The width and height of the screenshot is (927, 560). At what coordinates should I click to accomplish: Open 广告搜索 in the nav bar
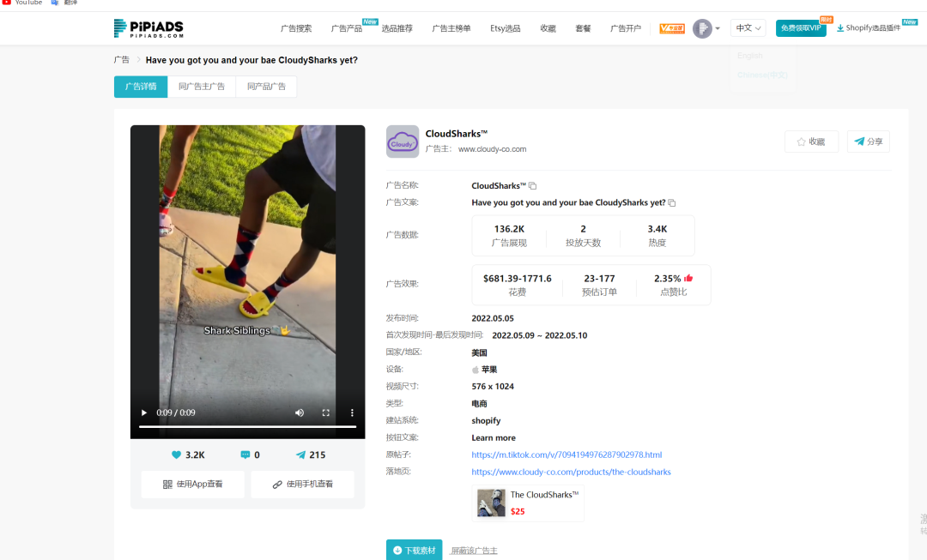(296, 28)
